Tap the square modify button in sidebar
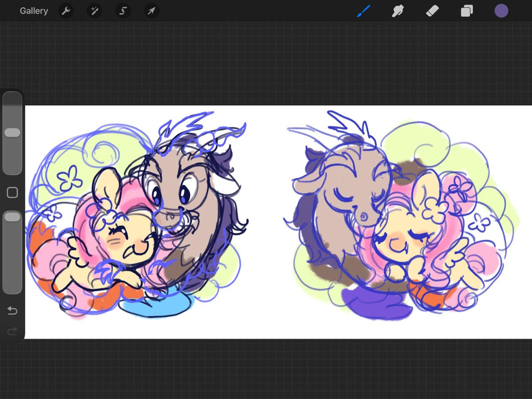This screenshot has height=399, width=532. (x=12, y=192)
